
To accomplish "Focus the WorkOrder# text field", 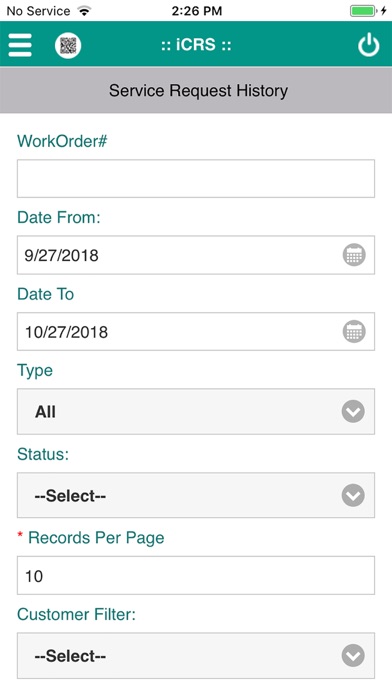I will [x=196, y=178].
